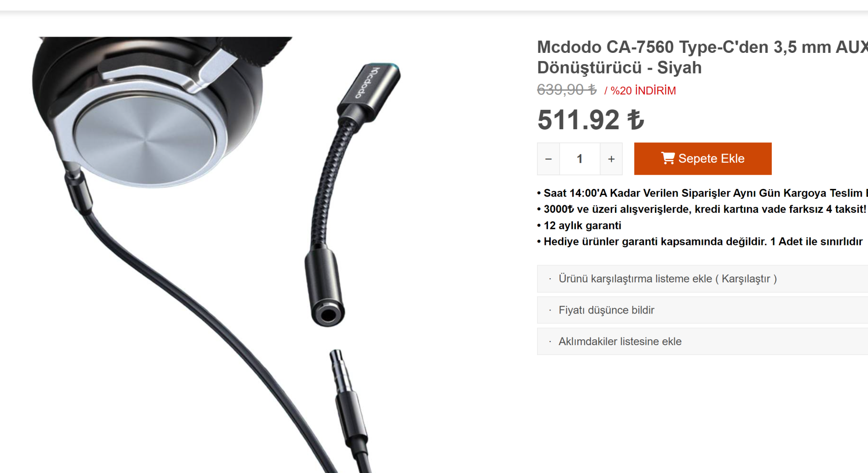The image size is (868, 473).
Task: Click the Mcdodo CA-7560 product title
Action: [703, 57]
